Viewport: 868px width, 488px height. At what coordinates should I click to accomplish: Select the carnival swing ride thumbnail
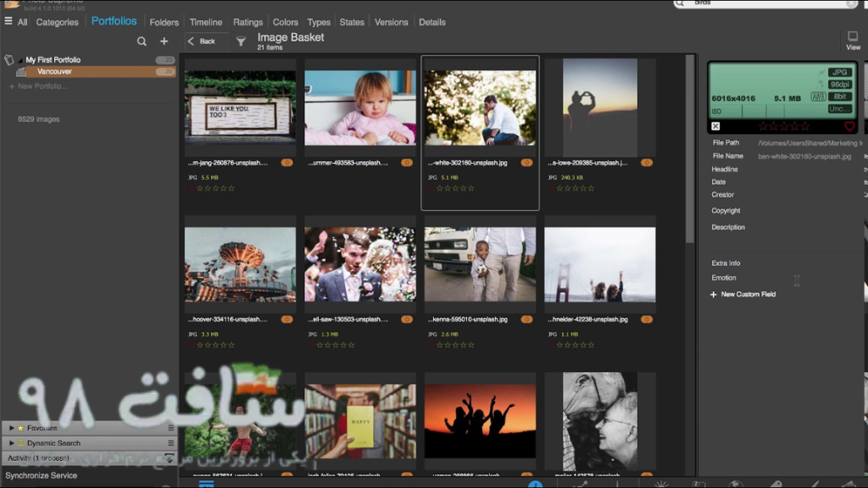(240, 264)
